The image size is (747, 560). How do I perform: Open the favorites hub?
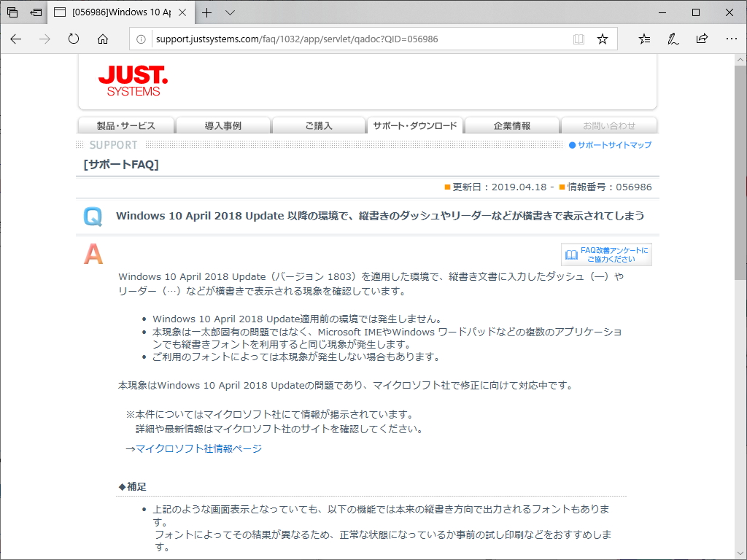[644, 39]
